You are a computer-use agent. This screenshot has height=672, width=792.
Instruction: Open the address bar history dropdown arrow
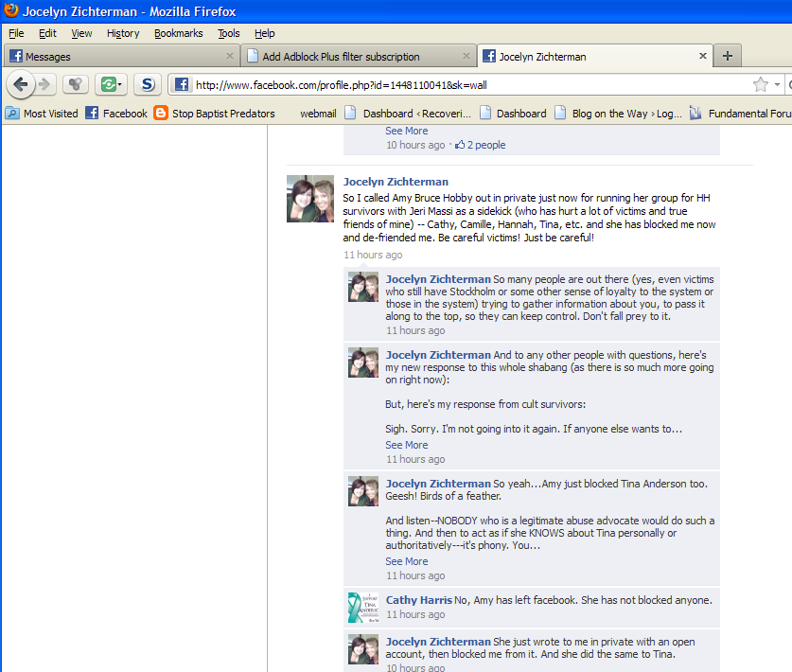click(777, 84)
